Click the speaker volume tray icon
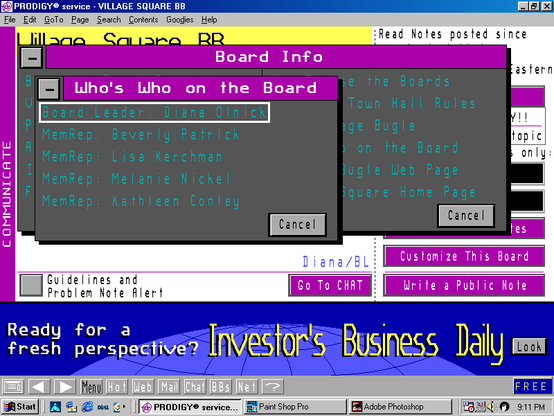The width and height of the screenshot is (554, 416). (x=491, y=407)
